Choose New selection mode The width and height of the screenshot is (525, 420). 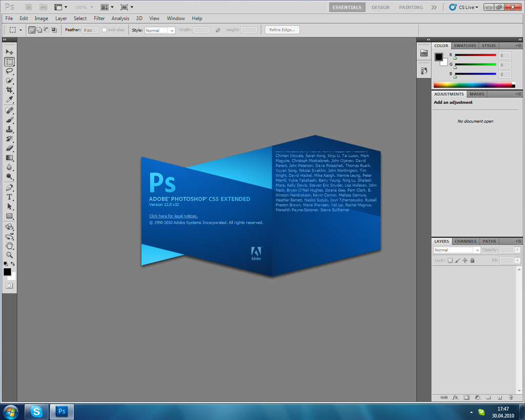[32, 30]
